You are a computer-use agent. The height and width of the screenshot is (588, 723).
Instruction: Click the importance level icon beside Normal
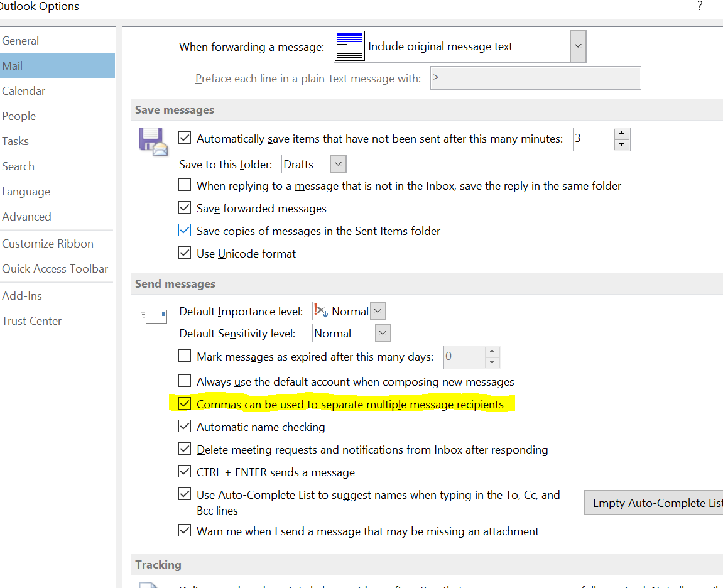coord(320,311)
